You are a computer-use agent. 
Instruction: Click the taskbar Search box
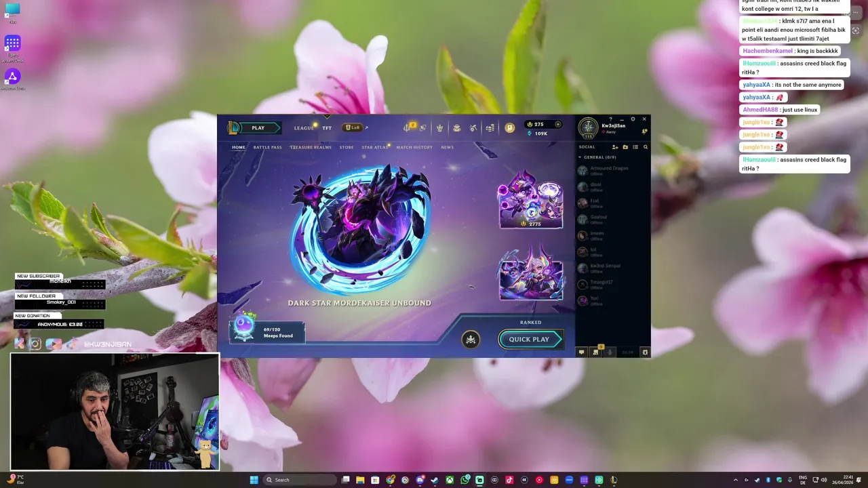click(x=299, y=480)
